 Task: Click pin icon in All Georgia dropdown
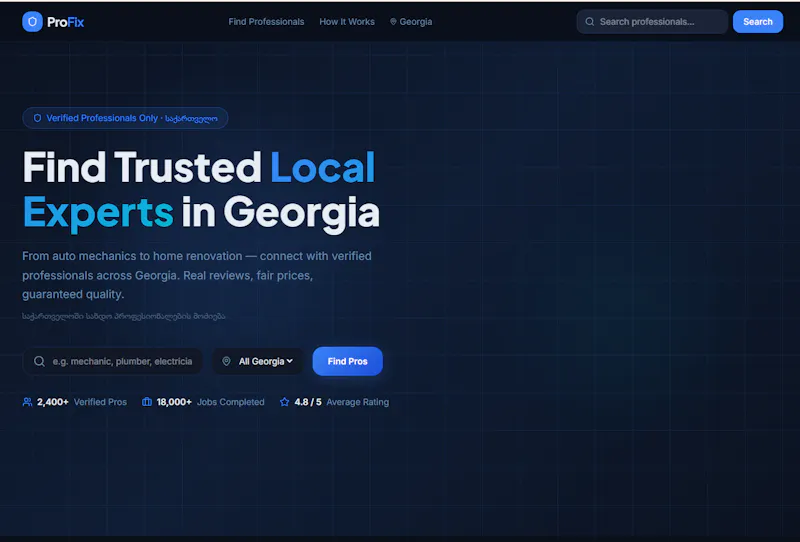coord(226,361)
